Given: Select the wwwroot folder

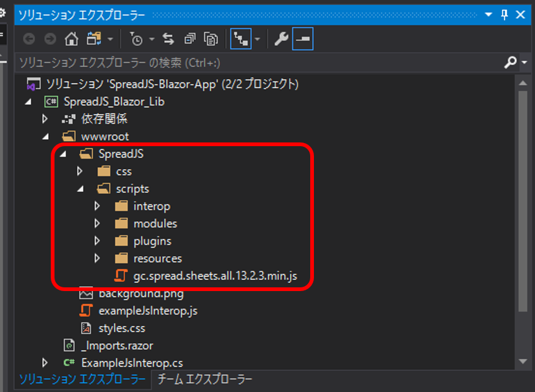Looking at the screenshot, I should click(105, 136).
